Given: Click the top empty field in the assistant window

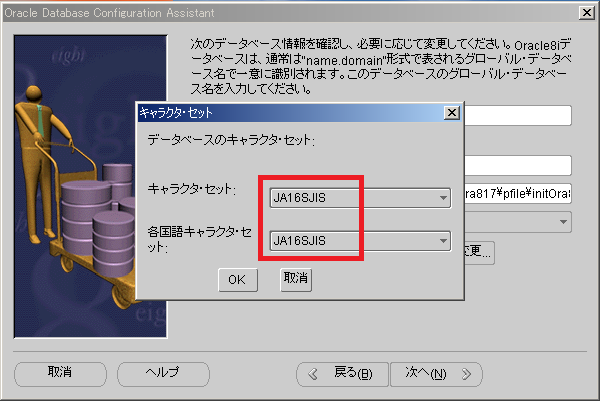Looking at the screenshot, I should 518,116.
